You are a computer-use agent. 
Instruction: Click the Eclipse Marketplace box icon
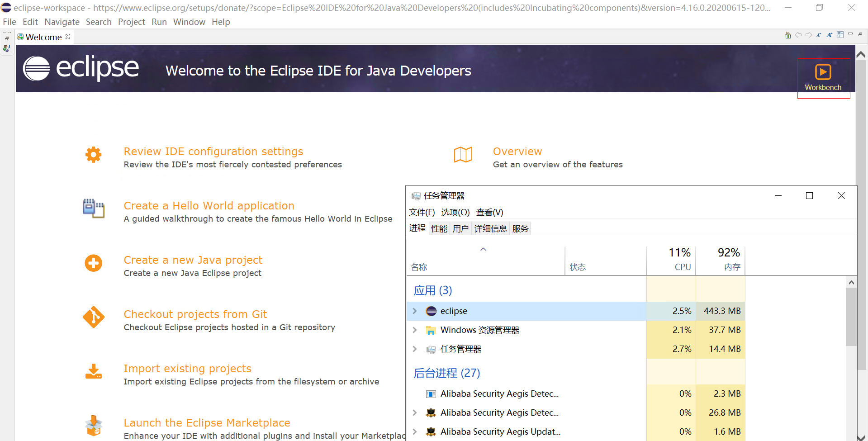[94, 426]
